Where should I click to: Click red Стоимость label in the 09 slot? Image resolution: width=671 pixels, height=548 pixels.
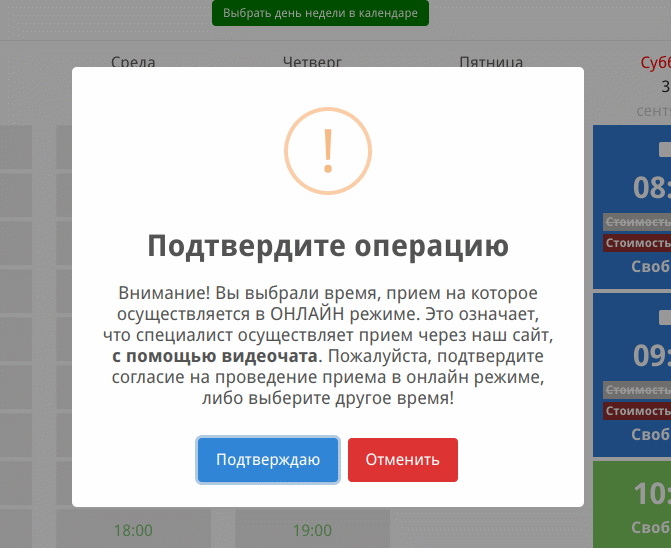click(637, 411)
